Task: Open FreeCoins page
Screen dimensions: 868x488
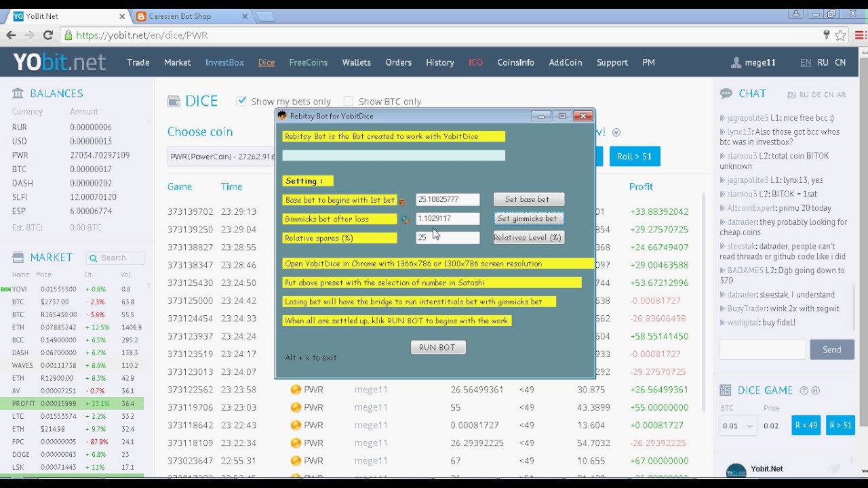Action: (309, 62)
